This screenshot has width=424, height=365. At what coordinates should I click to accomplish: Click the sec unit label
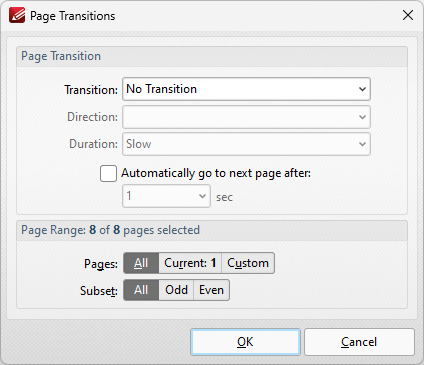coord(224,197)
